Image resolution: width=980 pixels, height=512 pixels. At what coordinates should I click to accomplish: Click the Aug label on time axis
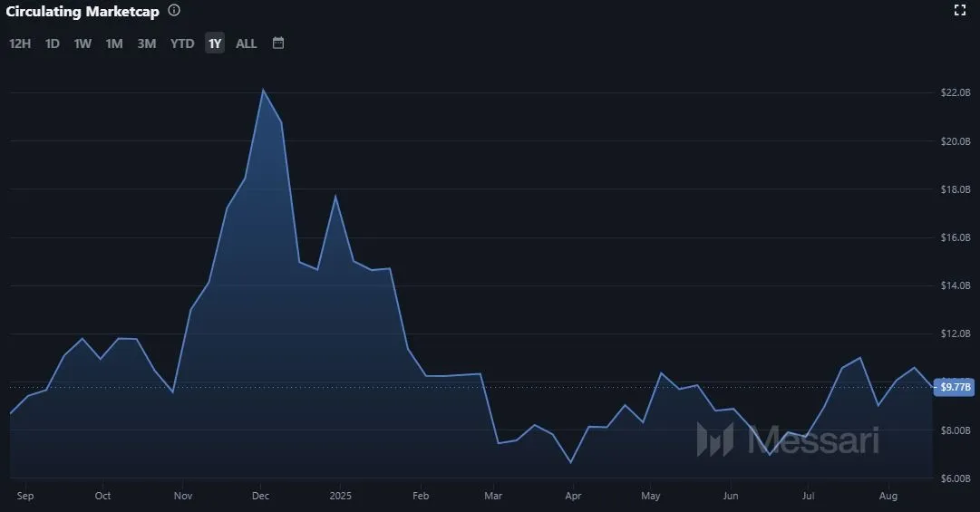pyautogui.click(x=888, y=496)
